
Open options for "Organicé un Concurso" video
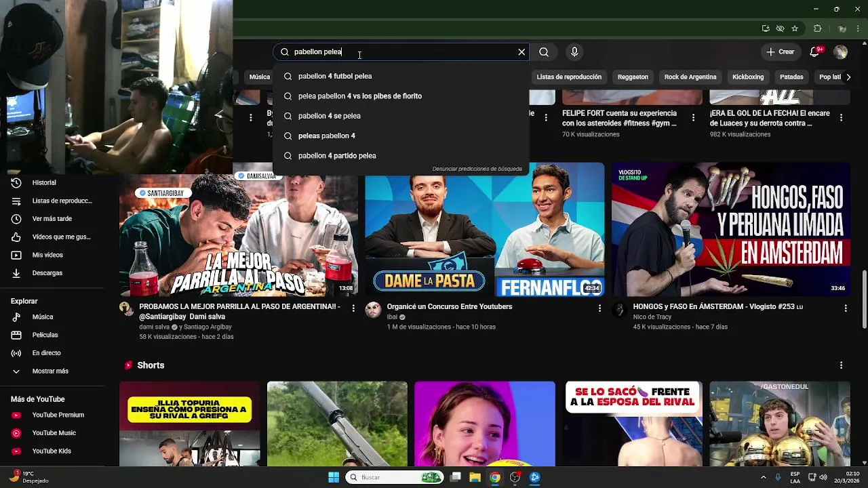click(x=599, y=308)
